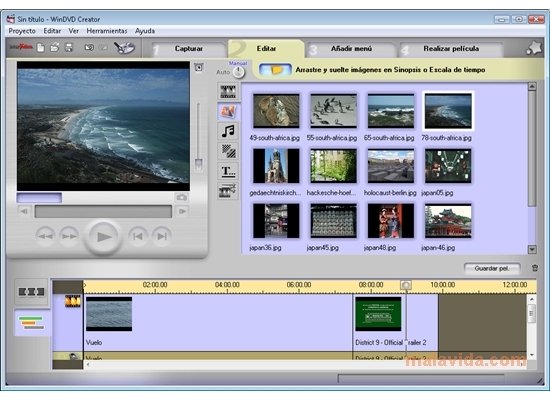Switch to the Editar step tab
Viewport: 550px width, 400px height.
click(x=266, y=49)
